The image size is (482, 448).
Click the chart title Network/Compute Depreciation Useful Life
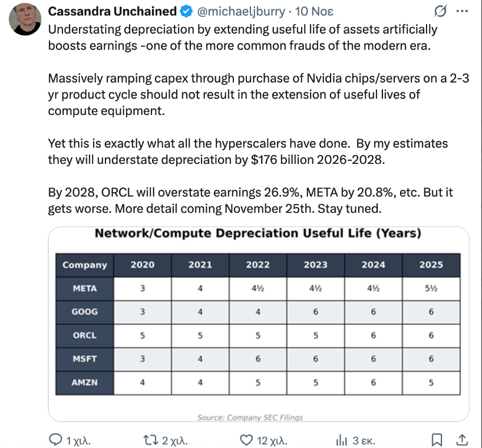pos(258,233)
